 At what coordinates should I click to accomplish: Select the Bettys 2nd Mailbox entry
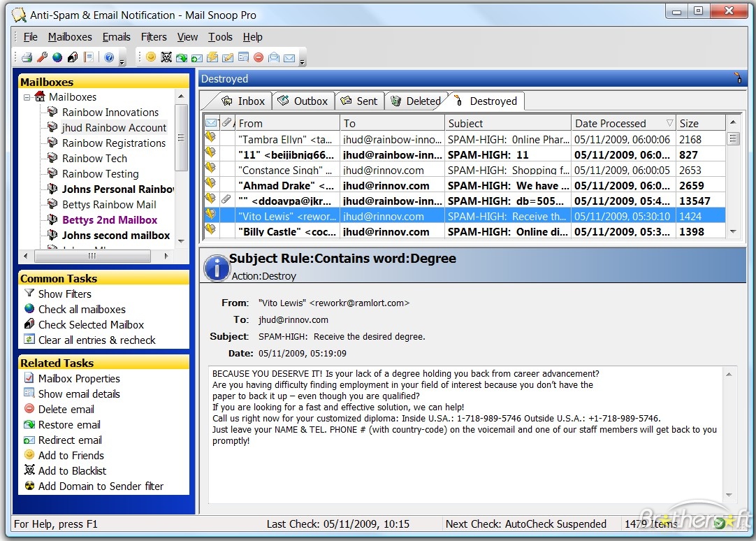110,220
